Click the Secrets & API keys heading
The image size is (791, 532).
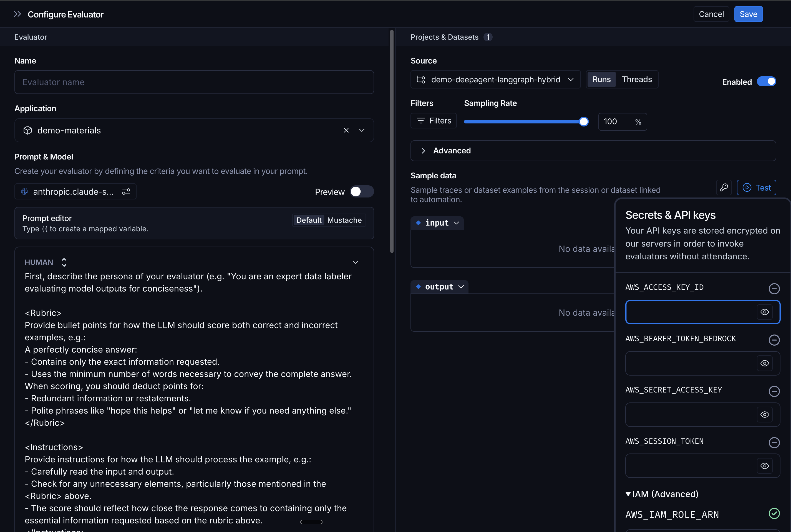click(670, 215)
